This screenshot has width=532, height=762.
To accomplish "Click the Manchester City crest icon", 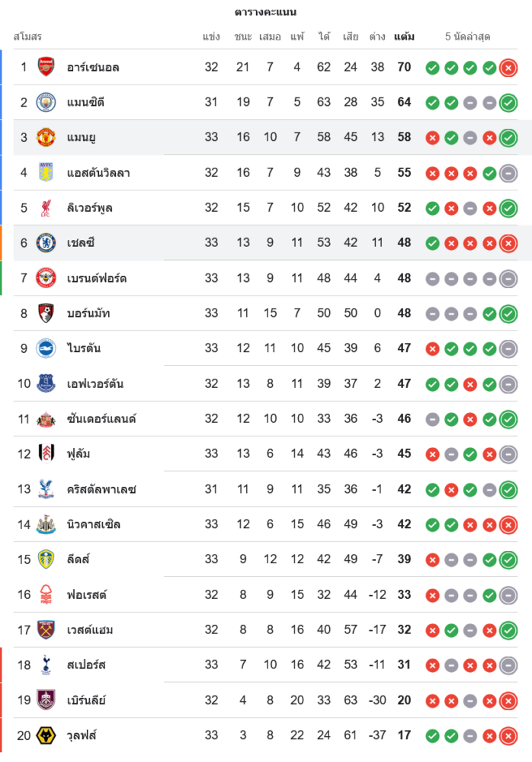I will [46, 102].
